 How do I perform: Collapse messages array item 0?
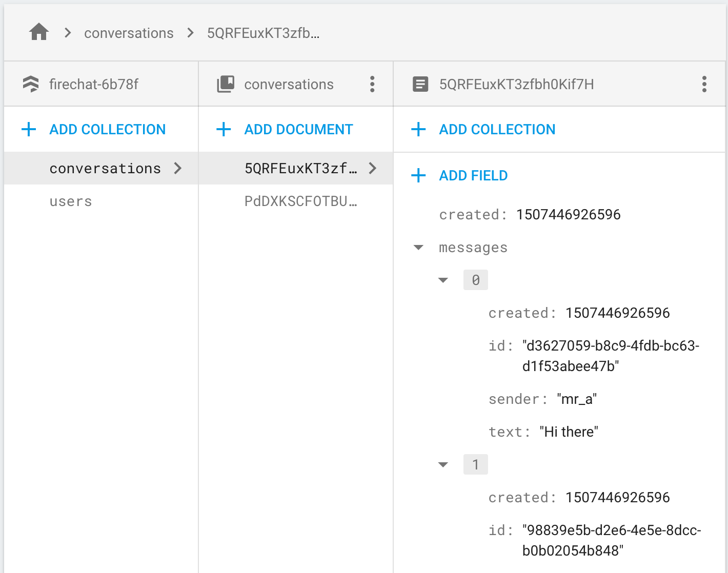click(443, 280)
